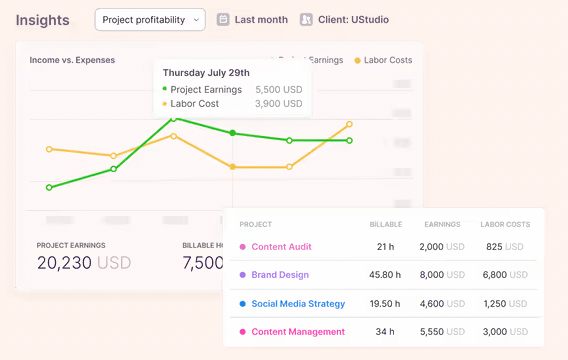Open the Client: UStudio filter
The image size is (568, 360).
[x=353, y=20]
